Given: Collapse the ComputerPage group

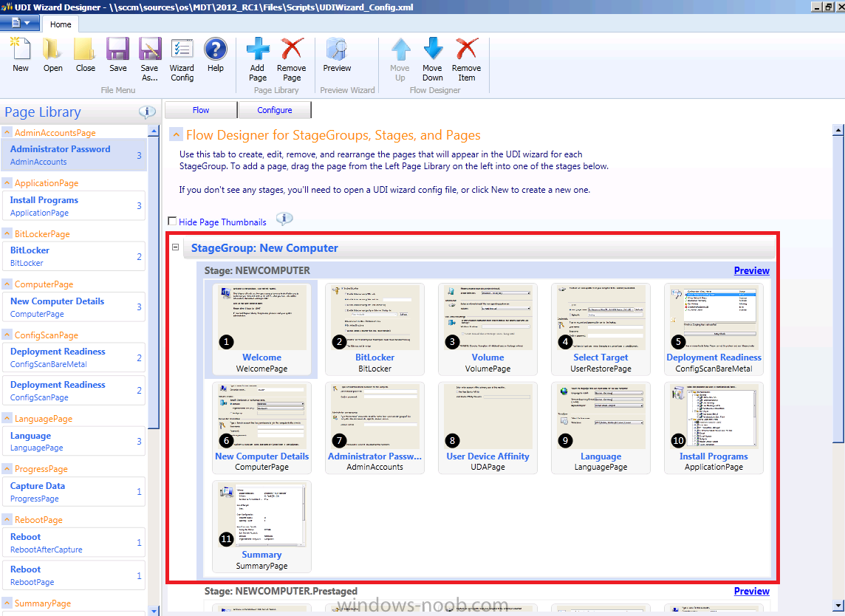Looking at the screenshot, I should pyautogui.click(x=7, y=284).
